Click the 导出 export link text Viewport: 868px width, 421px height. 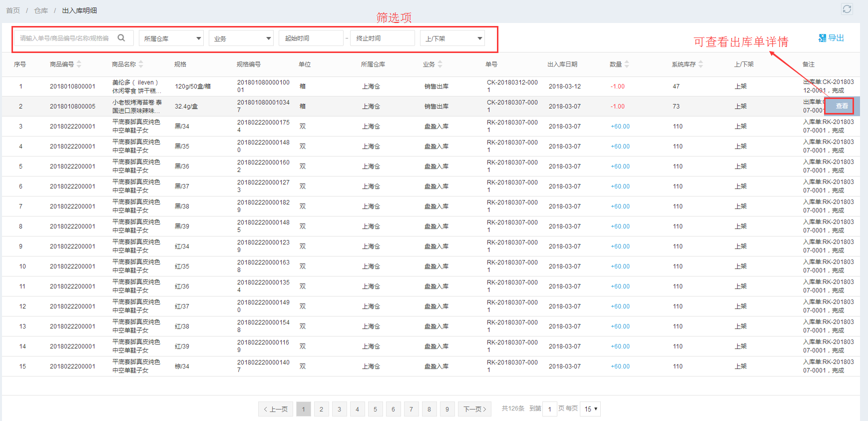click(836, 38)
